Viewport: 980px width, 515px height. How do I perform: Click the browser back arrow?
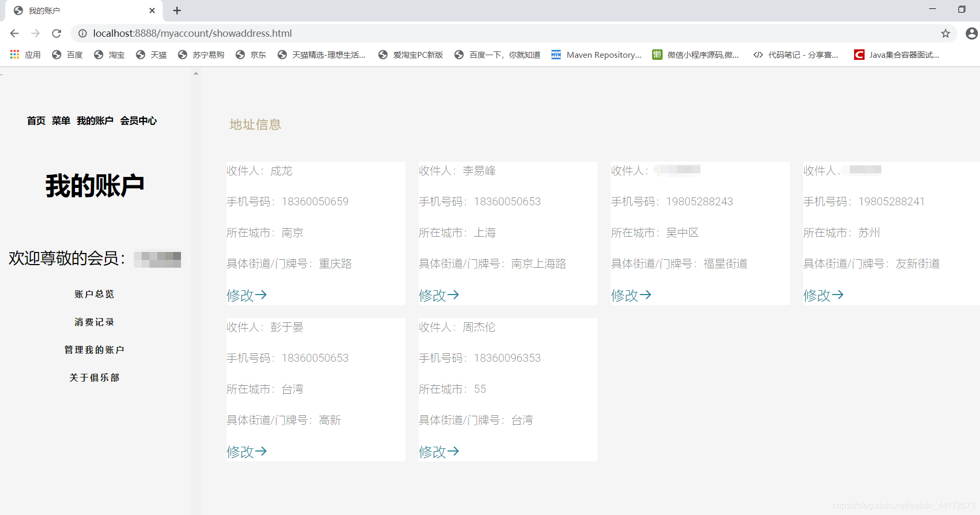coord(14,33)
